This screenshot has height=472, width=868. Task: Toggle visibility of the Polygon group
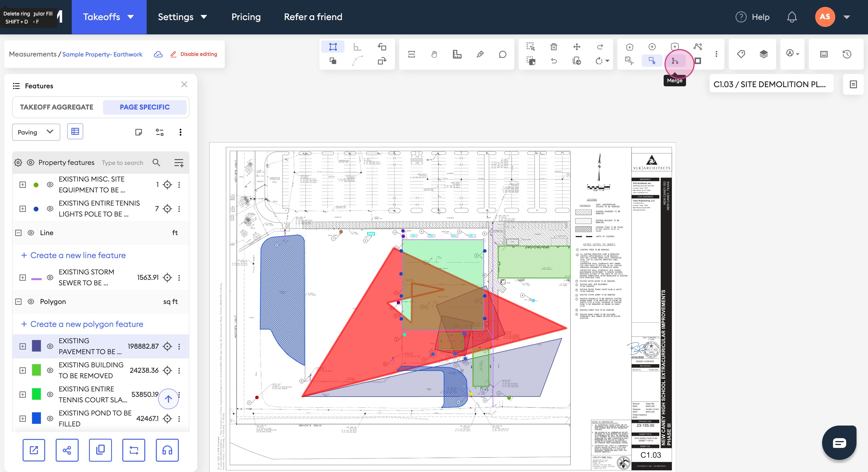point(31,302)
